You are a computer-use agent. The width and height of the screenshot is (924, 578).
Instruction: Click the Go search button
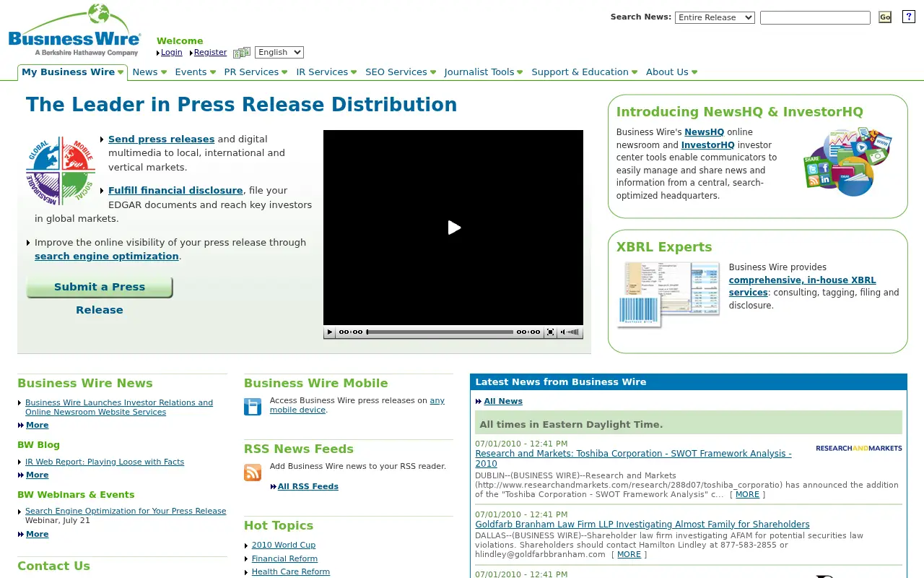(885, 17)
